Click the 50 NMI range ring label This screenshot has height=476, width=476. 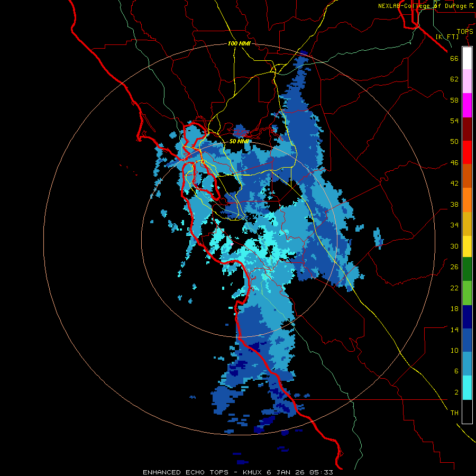pyautogui.click(x=239, y=141)
